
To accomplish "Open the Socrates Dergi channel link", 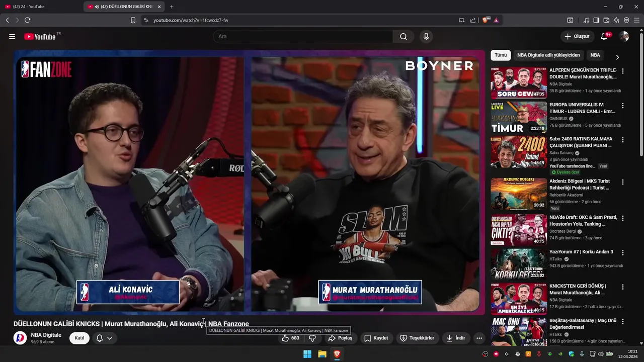I will pyautogui.click(x=562, y=231).
